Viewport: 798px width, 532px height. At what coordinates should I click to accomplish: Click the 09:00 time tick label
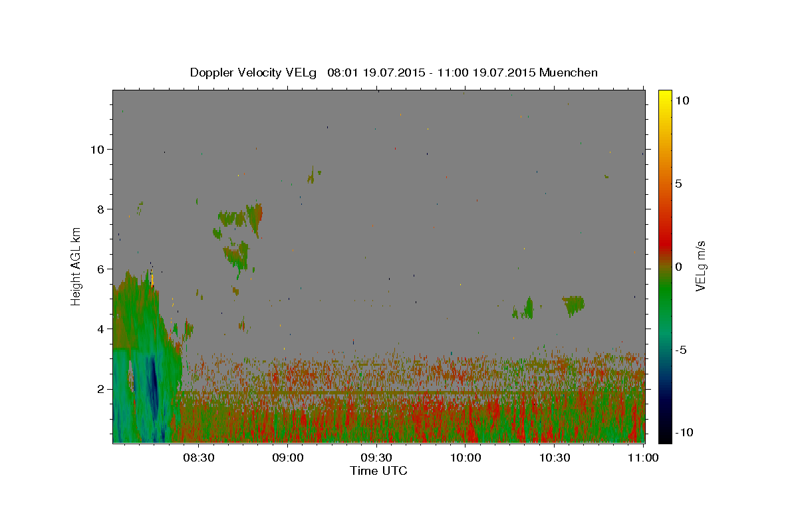point(288,458)
